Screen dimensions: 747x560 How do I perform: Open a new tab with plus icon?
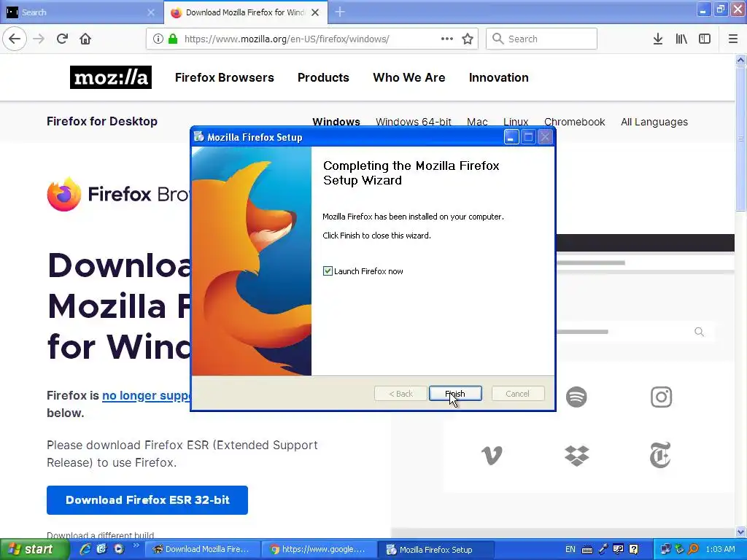tap(340, 12)
